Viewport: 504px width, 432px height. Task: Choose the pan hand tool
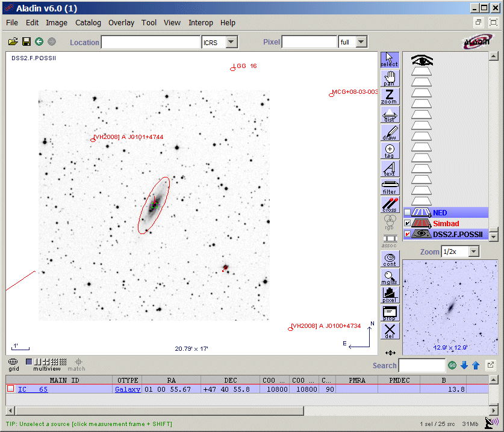point(390,78)
